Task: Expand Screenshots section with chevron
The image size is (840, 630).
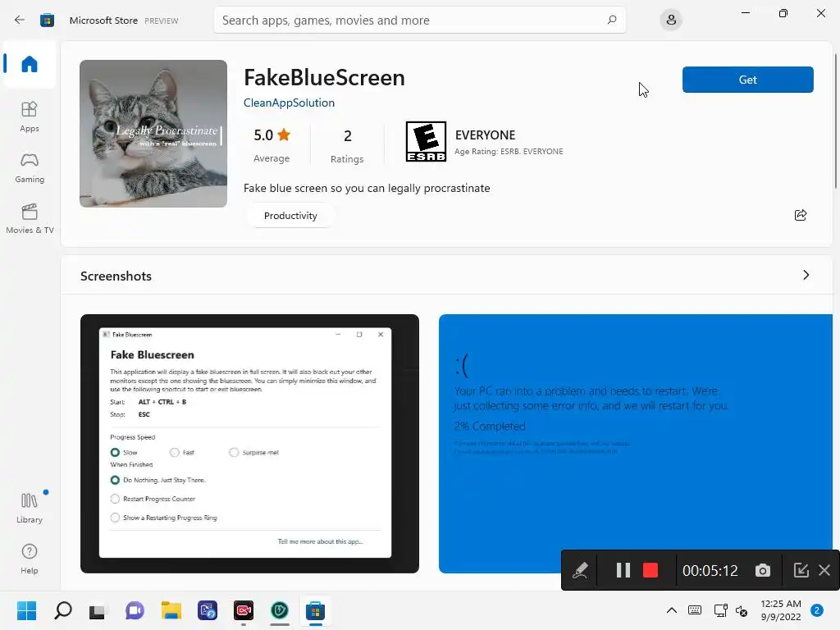Action: click(806, 275)
